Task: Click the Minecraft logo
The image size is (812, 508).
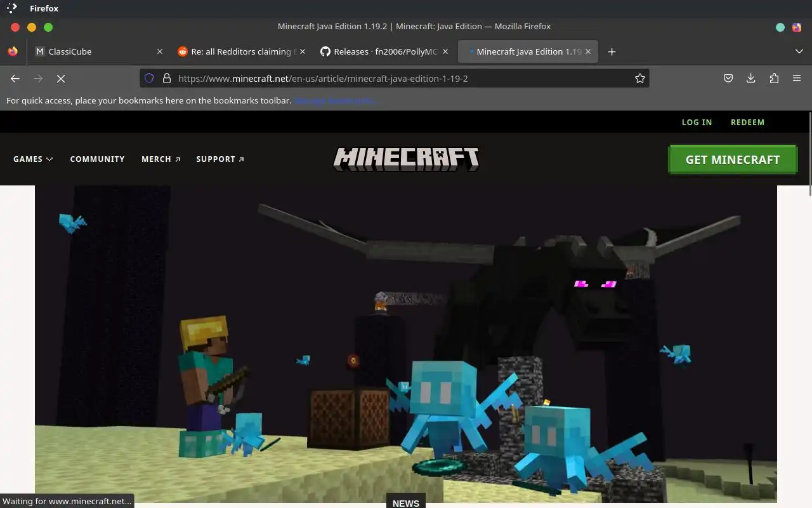Action: point(406,159)
